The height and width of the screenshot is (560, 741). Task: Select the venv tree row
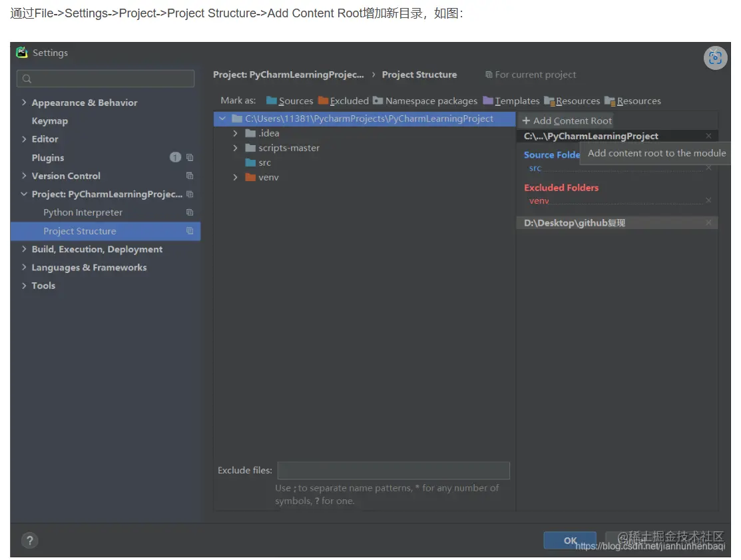point(364,177)
